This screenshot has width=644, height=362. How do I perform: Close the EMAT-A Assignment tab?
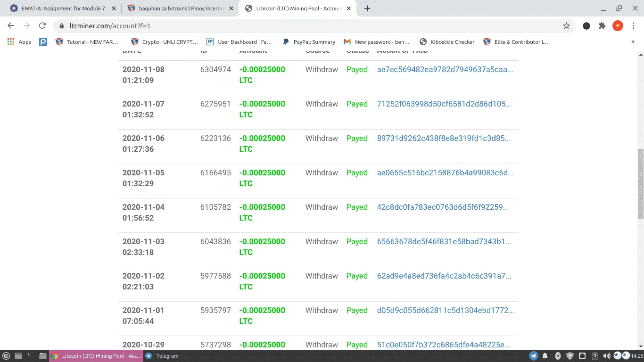point(113,8)
